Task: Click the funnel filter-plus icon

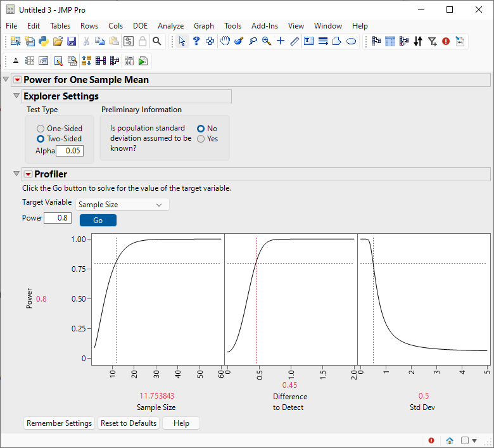Action: (x=432, y=41)
